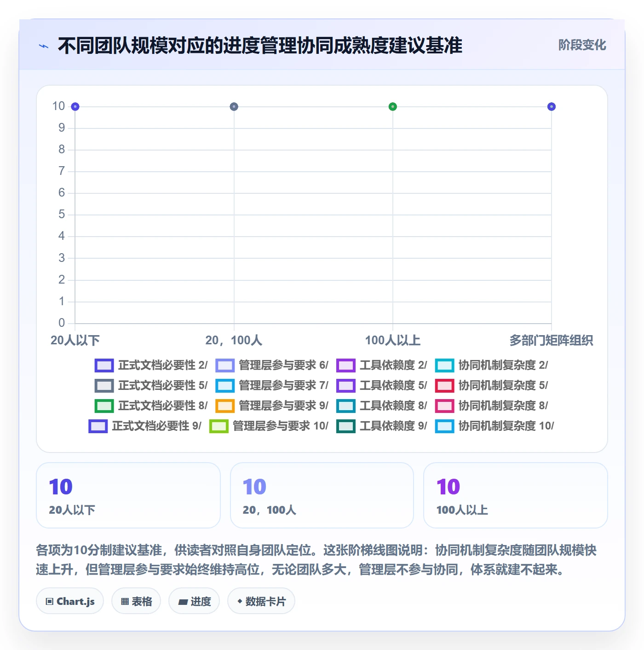Select the 20，100人 data card
This screenshot has width=644, height=650.
(x=322, y=495)
